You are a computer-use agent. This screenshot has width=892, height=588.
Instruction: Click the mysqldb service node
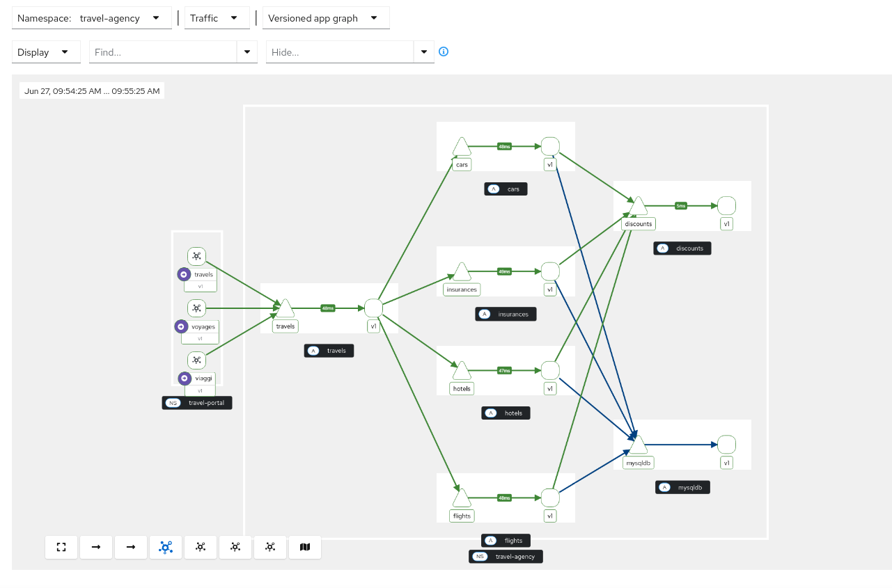coord(637,443)
